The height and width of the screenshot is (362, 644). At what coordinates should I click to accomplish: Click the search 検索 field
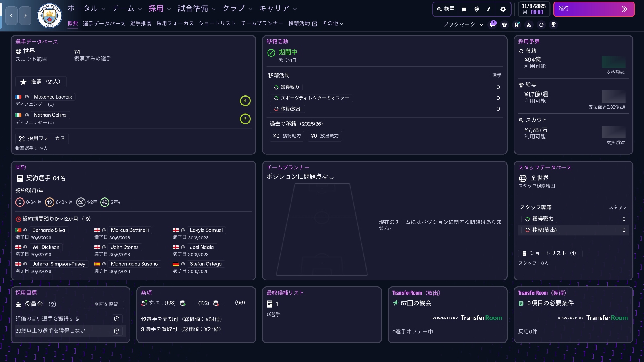tap(446, 9)
